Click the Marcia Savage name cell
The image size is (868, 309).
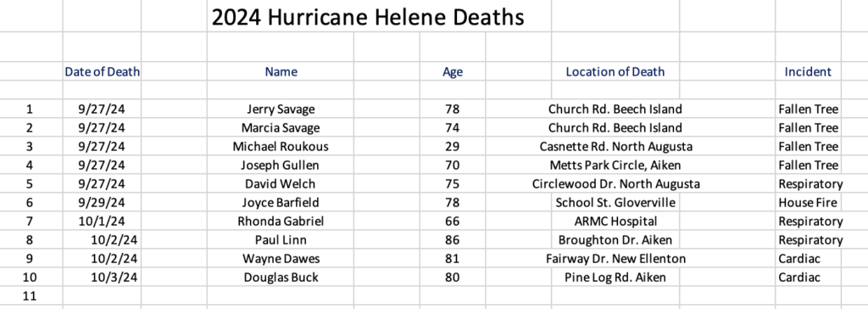(281, 128)
